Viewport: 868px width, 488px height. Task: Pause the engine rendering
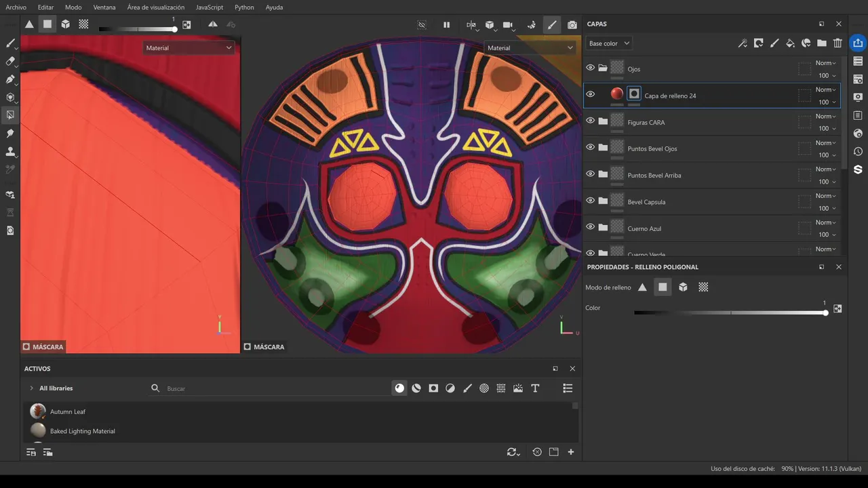coord(446,25)
